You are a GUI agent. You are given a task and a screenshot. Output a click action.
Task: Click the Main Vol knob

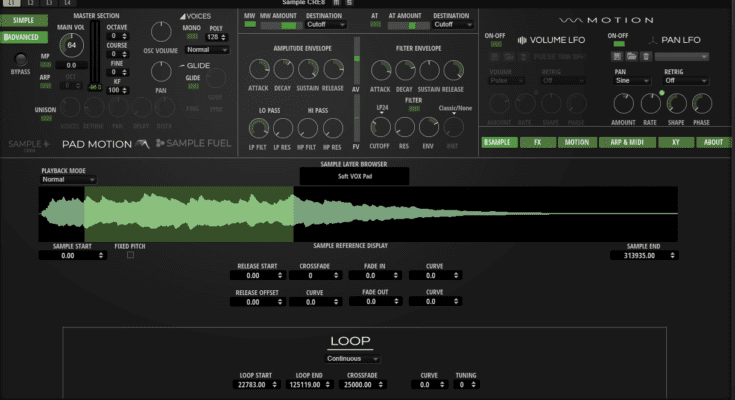(x=71, y=45)
